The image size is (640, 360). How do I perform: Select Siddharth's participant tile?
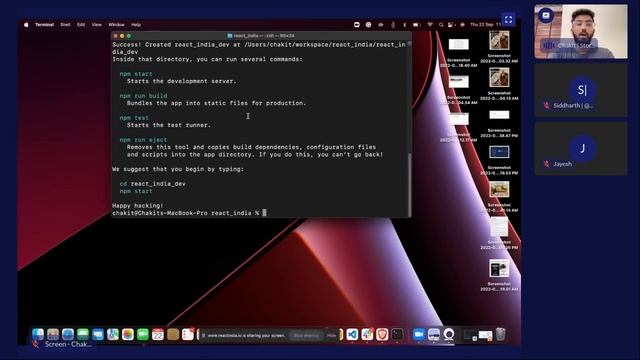581,90
